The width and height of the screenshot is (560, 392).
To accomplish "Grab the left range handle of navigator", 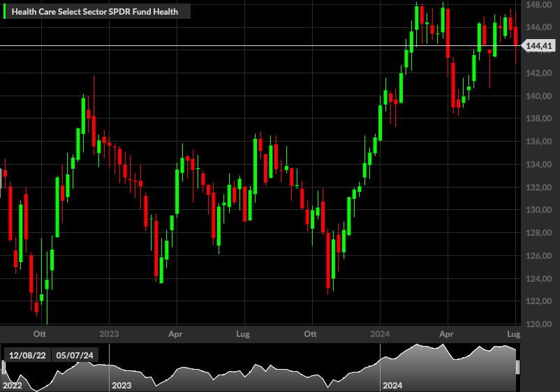I will pyautogui.click(x=3, y=368).
